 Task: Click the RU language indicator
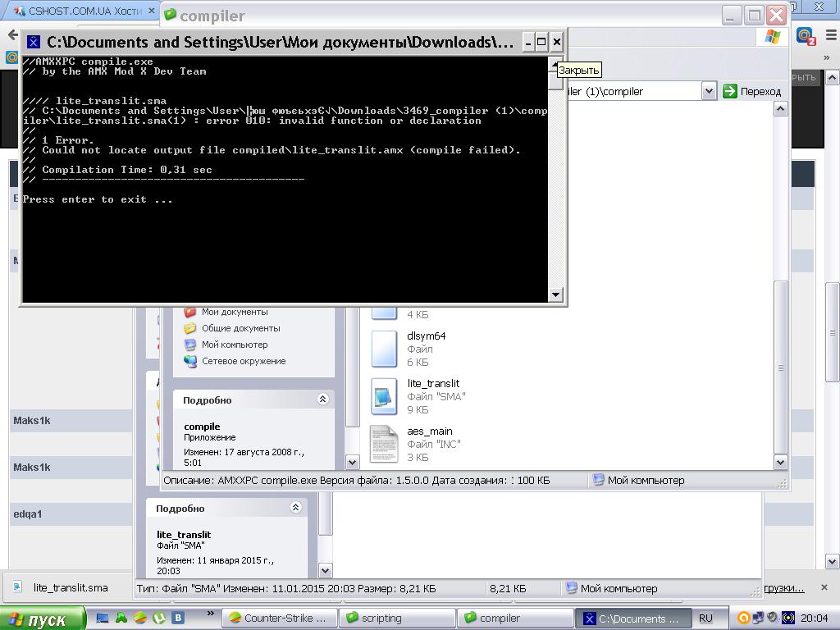(705, 618)
